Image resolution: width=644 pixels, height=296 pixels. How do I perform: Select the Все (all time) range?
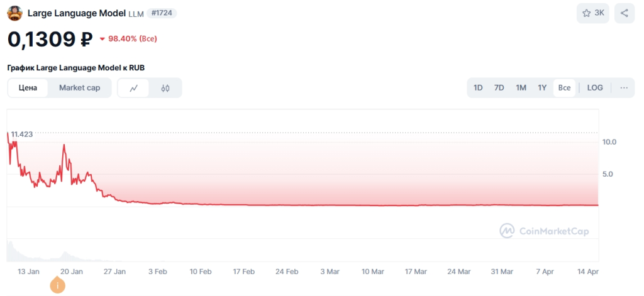[564, 88]
